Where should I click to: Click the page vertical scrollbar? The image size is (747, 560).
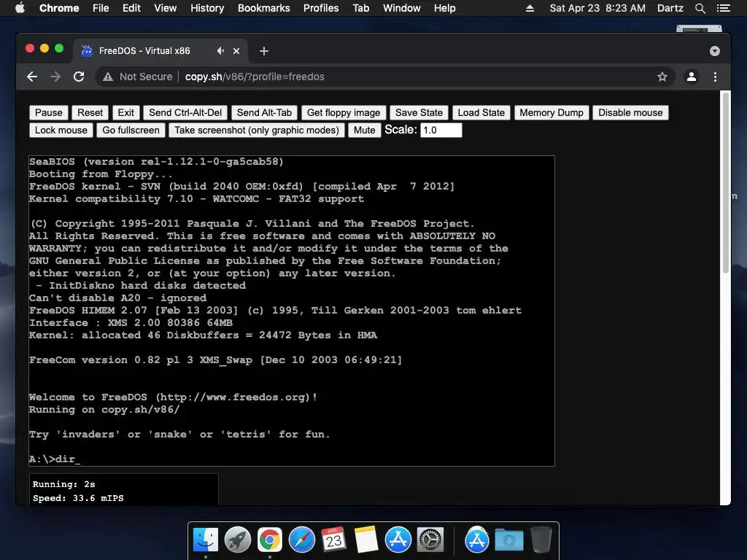tap(726, 183)
